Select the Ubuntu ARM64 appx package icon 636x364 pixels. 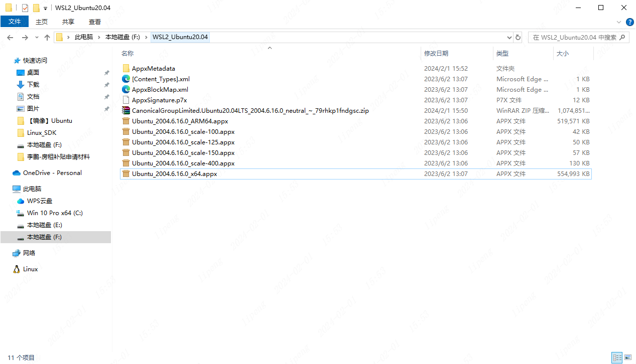pos(126,121)
